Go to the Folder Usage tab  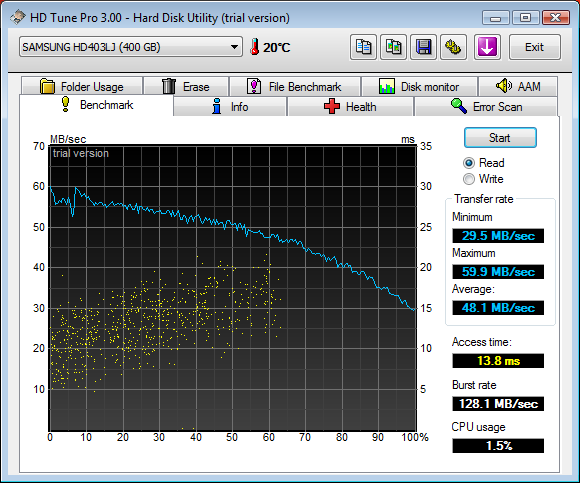[x=82, y=87]
